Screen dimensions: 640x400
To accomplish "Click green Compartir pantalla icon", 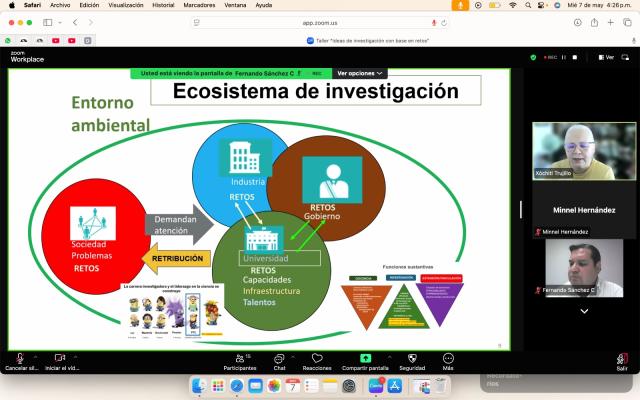I will [365, 358].
